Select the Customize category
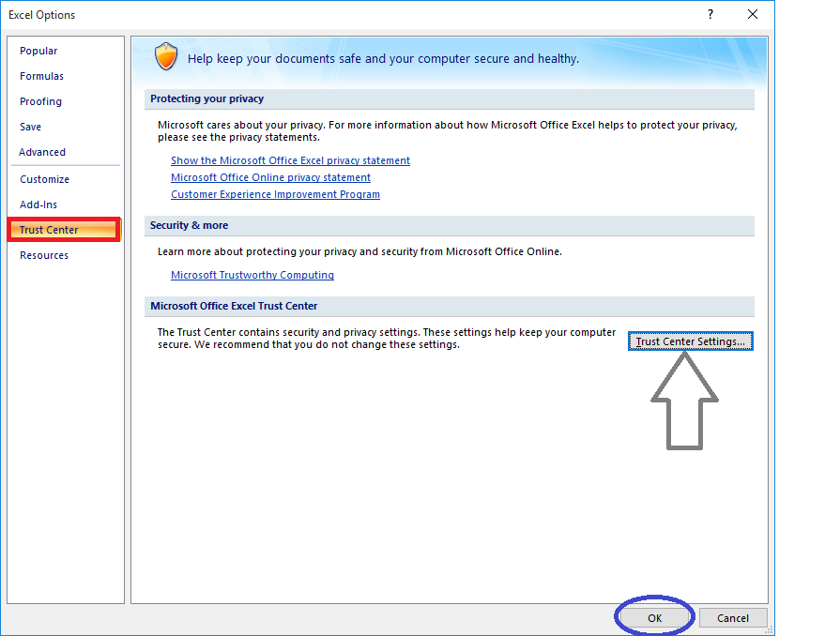The width and height of the screenshot is (840, 636). tap(44, 179)
